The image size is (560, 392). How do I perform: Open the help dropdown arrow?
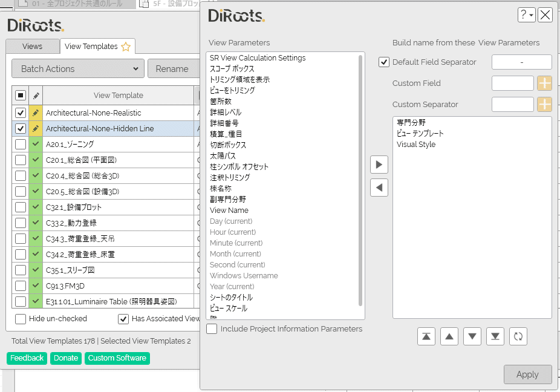click(x=531, y=15)
